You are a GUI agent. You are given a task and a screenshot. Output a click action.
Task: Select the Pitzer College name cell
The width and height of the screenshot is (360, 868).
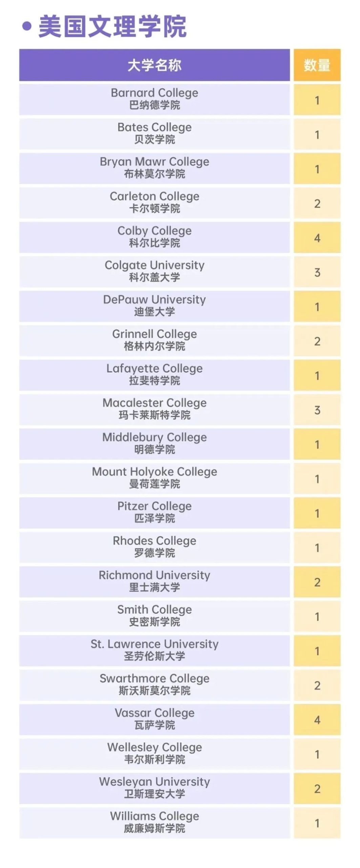coord(154,512)
